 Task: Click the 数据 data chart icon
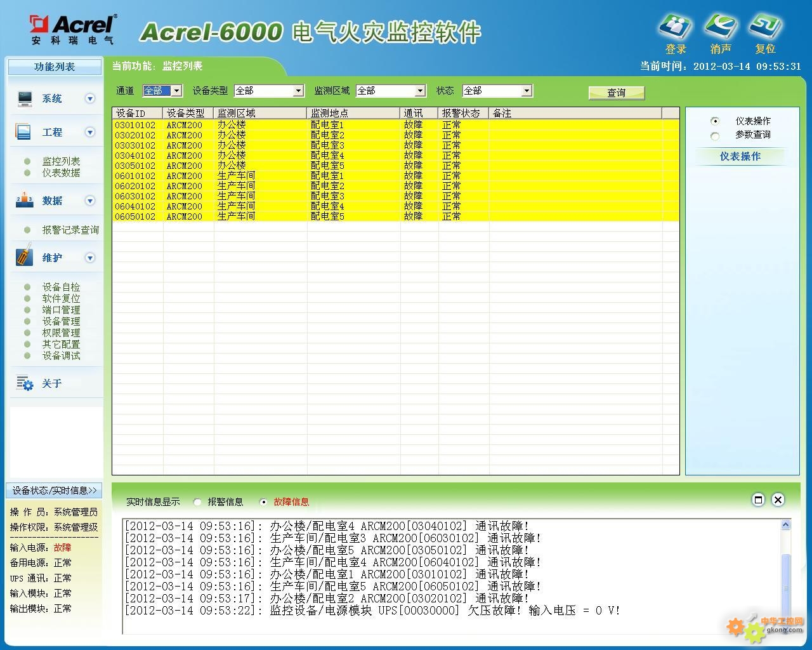[x=24, y=200]
